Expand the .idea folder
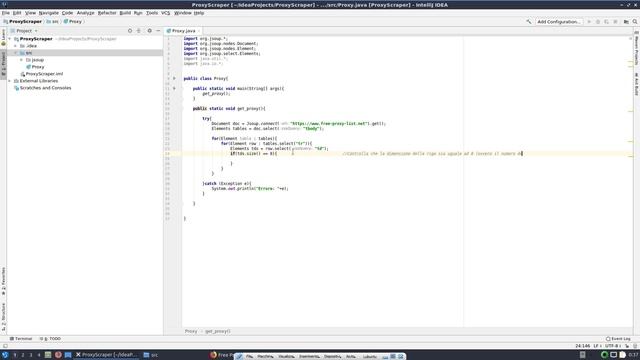Viewport: 640px width, 360px height. point(16,46)
